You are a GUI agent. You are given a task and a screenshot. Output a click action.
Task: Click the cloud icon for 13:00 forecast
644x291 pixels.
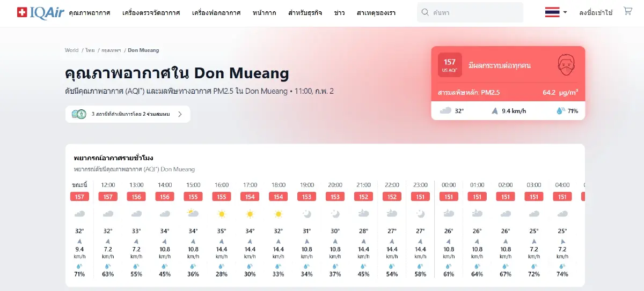tap(136, 213)
